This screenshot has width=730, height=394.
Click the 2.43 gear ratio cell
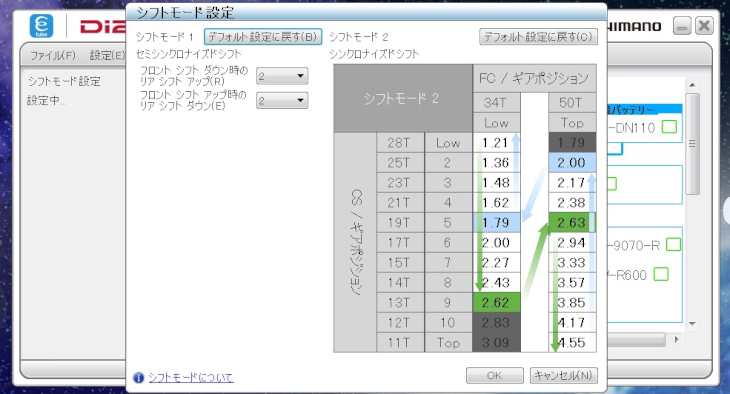[496, 283]
